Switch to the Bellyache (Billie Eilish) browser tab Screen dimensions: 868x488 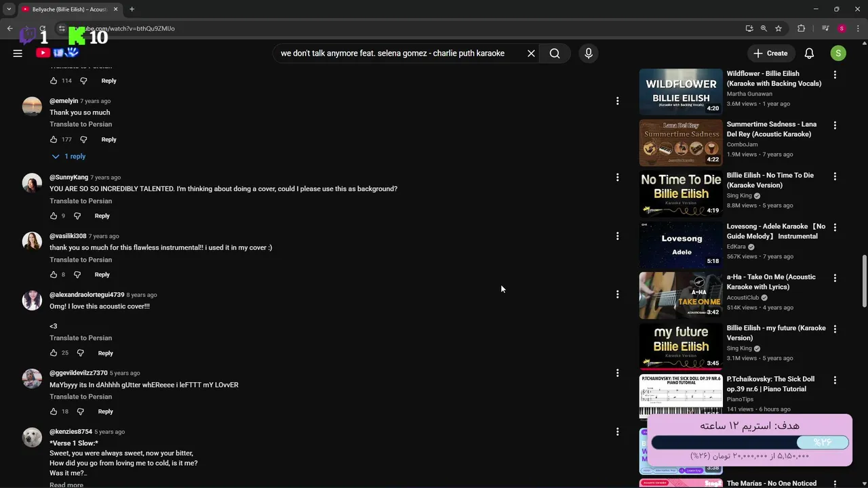pyautogui.click(x=70, y=9)
